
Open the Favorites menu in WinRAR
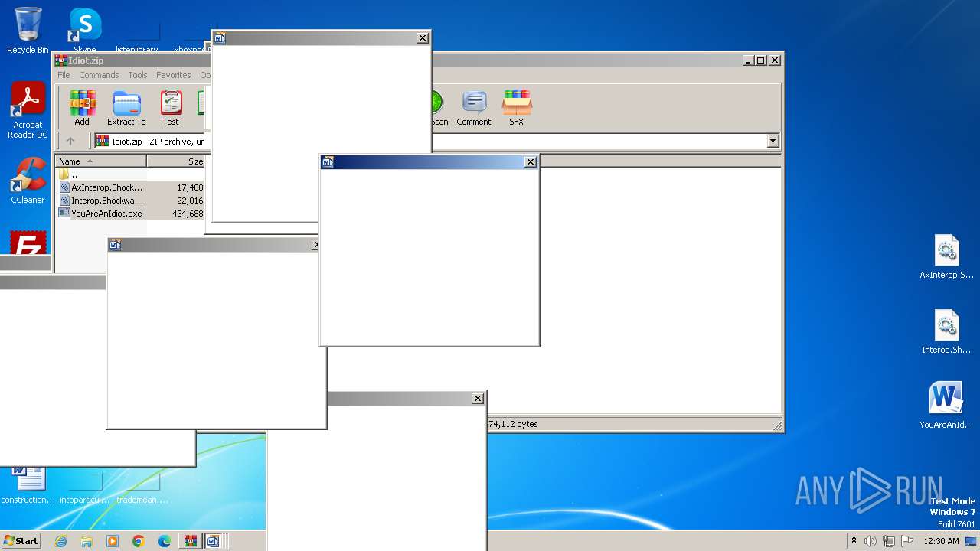click(174, 75)
